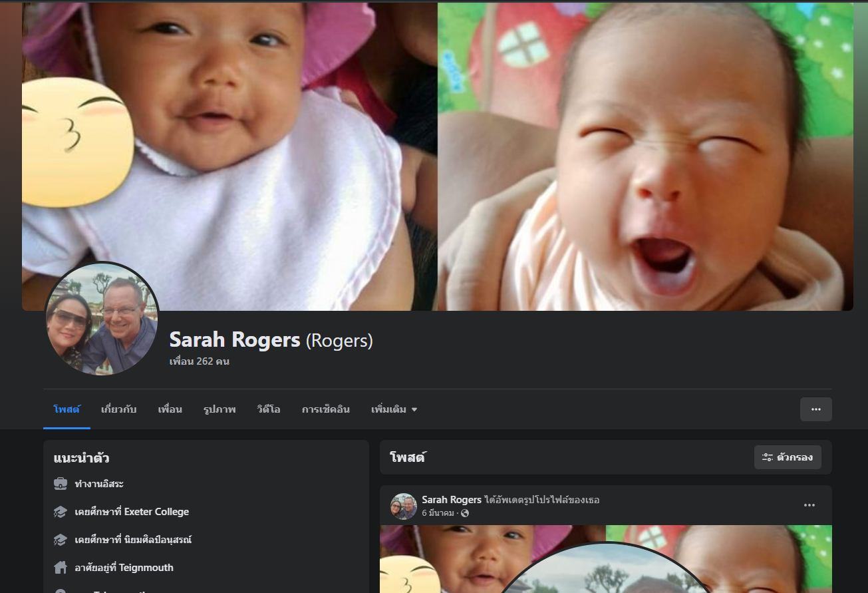
Task: Click the graduation cap icon beside นิยมศิลป์อนุสรณ์
Action: coord(61,540)
